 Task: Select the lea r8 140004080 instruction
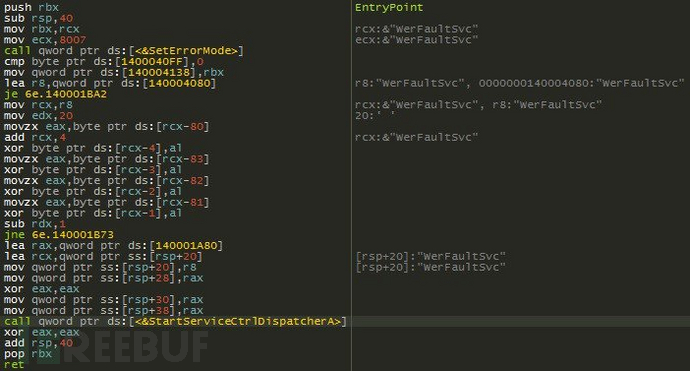click(x=110, y=83)
